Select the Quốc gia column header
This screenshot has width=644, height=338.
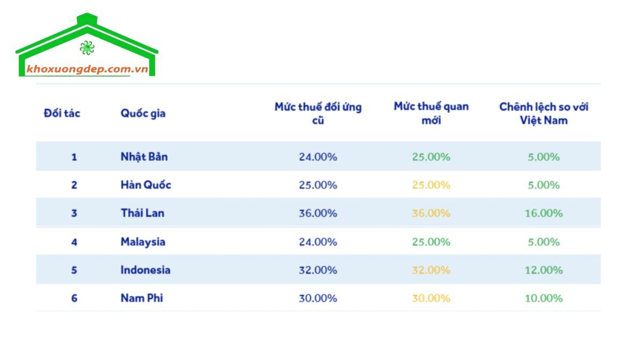click(143, 113)
